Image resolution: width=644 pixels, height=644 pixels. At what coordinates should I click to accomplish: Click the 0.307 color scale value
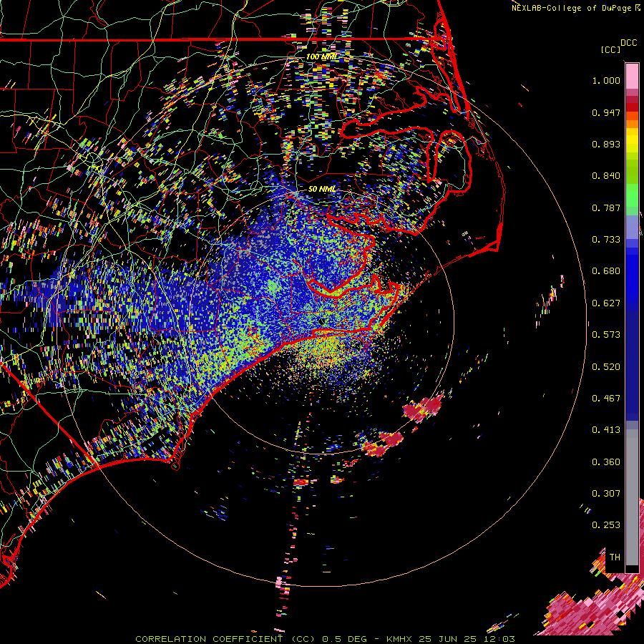606,494
